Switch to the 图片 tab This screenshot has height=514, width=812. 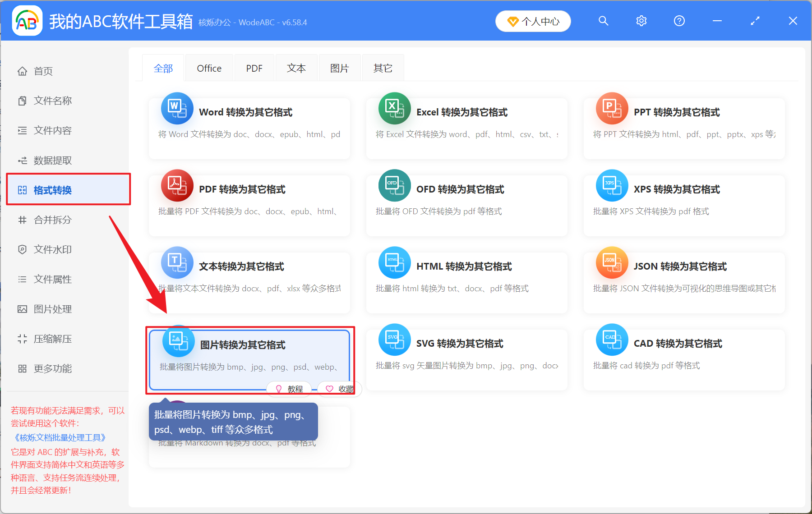click(x=339, y=68)
